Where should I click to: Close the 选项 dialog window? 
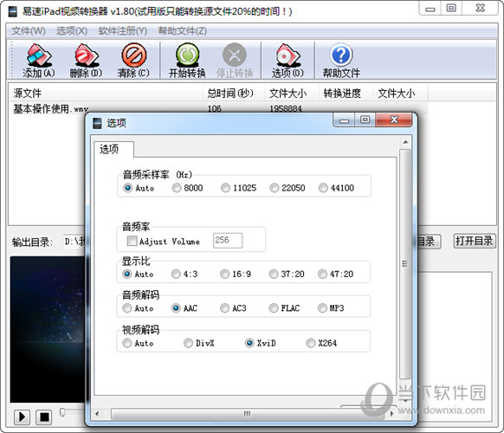click(x=394, y=120)
